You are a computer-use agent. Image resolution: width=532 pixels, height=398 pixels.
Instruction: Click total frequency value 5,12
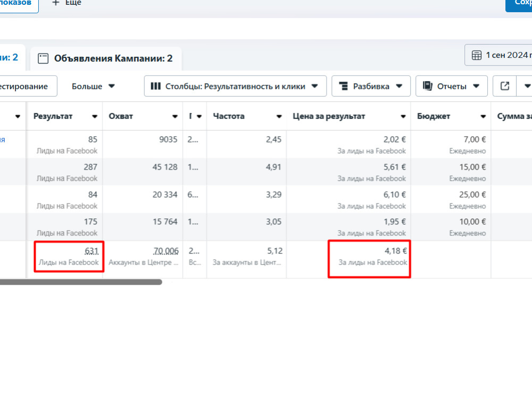coord(275,251)
